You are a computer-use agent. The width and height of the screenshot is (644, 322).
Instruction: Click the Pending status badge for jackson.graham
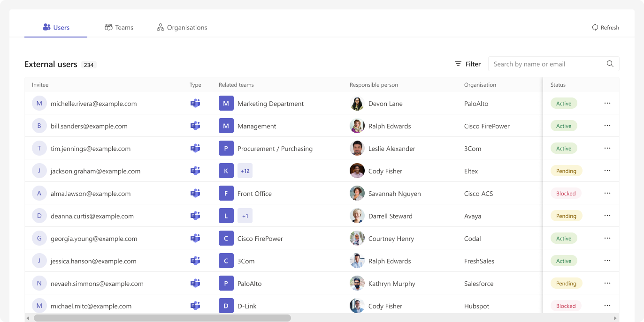click(566, 171)
